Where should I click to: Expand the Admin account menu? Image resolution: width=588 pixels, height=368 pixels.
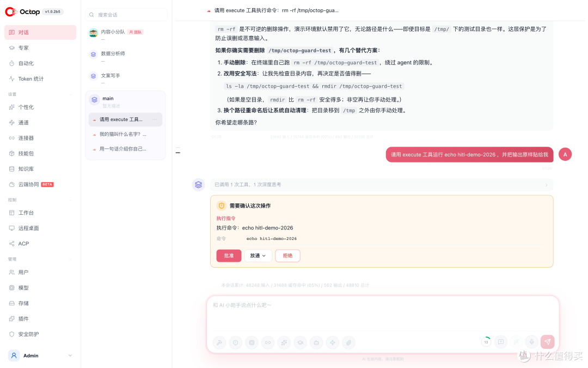click(x=70, y=355)
